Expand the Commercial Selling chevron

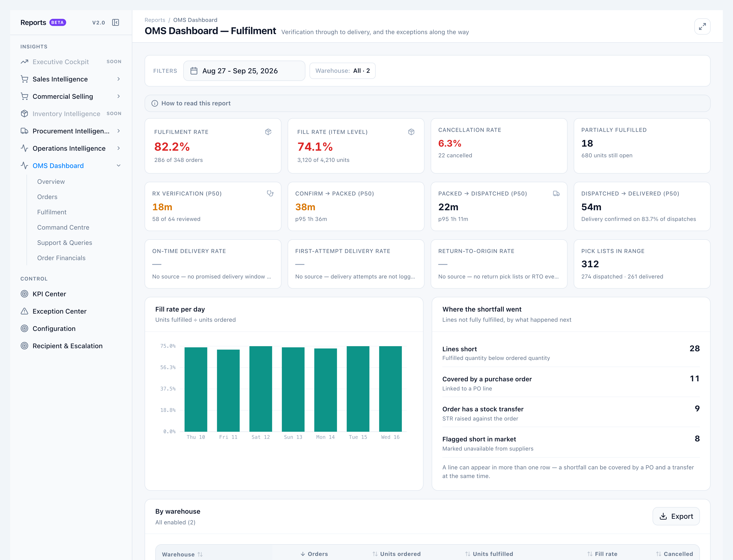coord(118,96)
